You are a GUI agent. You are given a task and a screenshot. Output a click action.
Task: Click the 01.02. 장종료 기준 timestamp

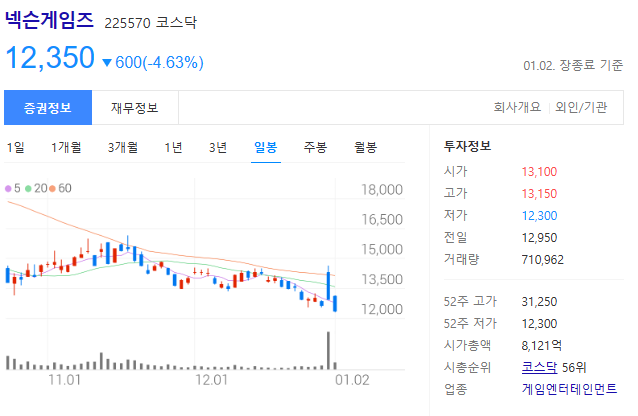pyautogui.click(x=573, y=65)
